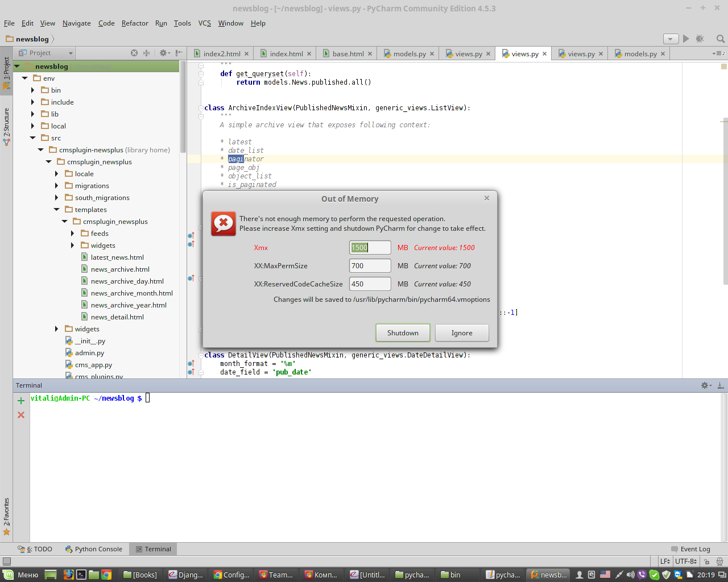
Task: Change line separator LF in status bar
Action: (665, 562)
